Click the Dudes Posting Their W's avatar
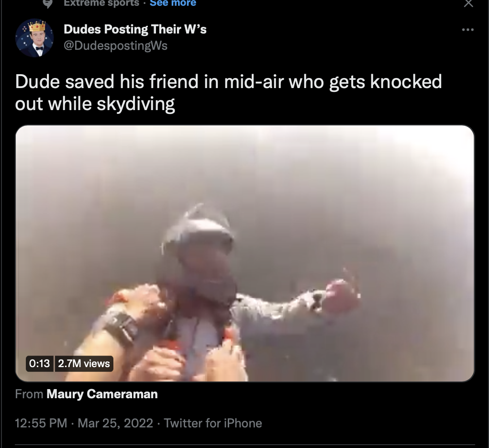This screenshot has width=489, height=448. [x=34, y=38]
